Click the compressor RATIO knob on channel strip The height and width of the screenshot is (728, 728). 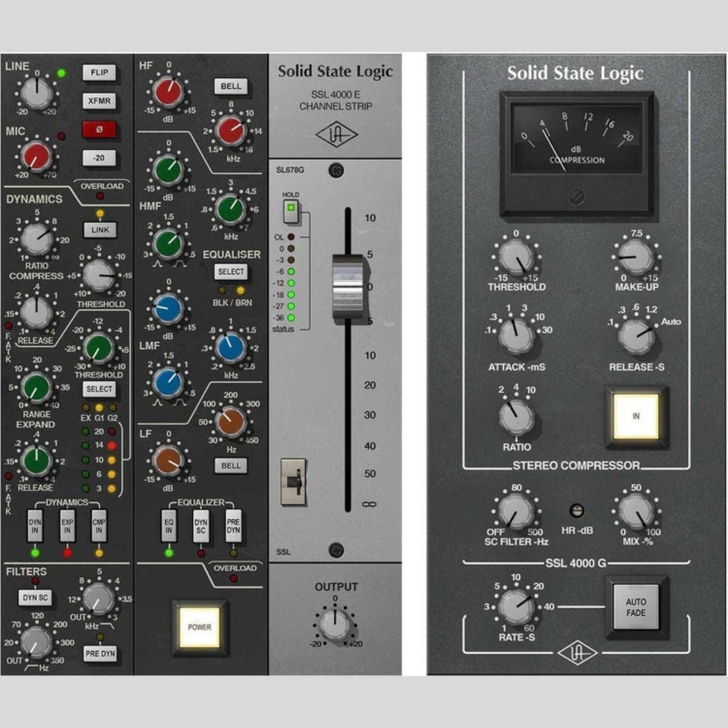38,238
